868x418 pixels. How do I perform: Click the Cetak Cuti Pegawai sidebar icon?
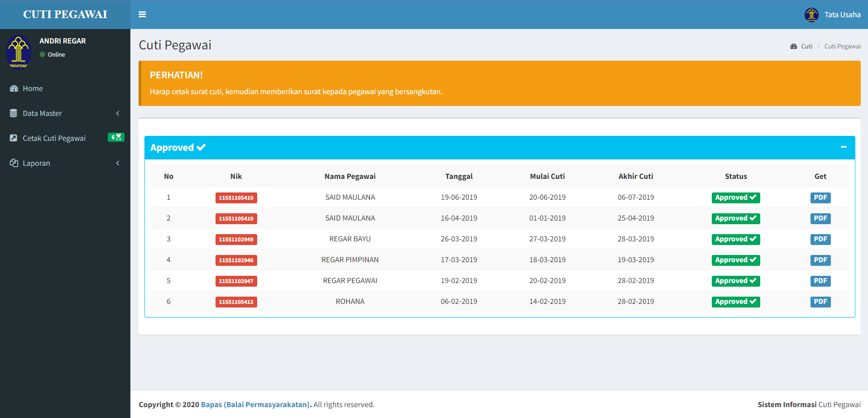point(14,138)
